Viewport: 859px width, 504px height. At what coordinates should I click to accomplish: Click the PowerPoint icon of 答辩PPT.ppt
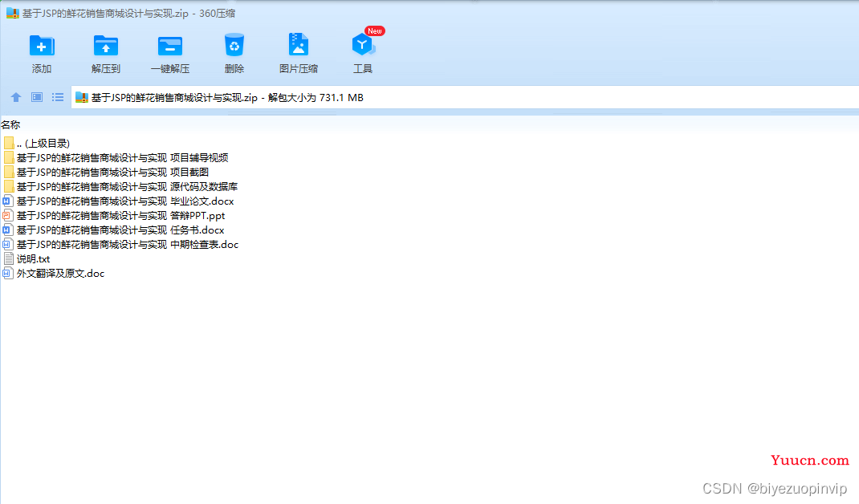[x=8, y=215]
